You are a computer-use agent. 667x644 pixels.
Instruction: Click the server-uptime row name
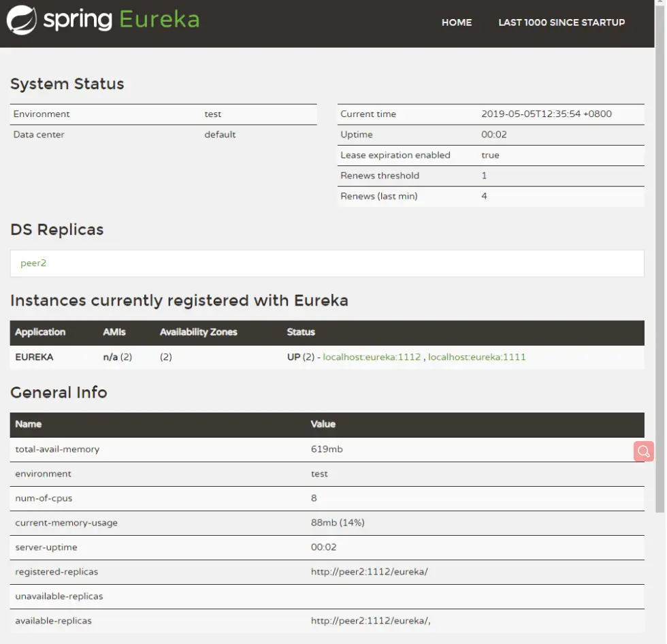(x=46, y=547)
